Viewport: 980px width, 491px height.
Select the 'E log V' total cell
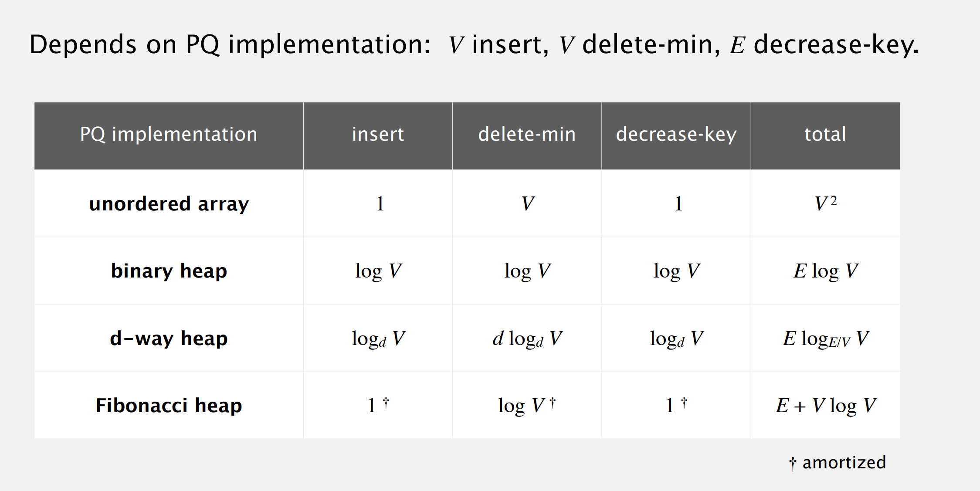[825, 271]
